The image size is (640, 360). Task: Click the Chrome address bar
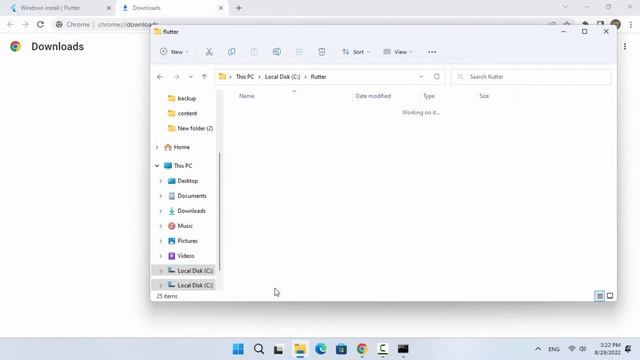pos(306,24)
